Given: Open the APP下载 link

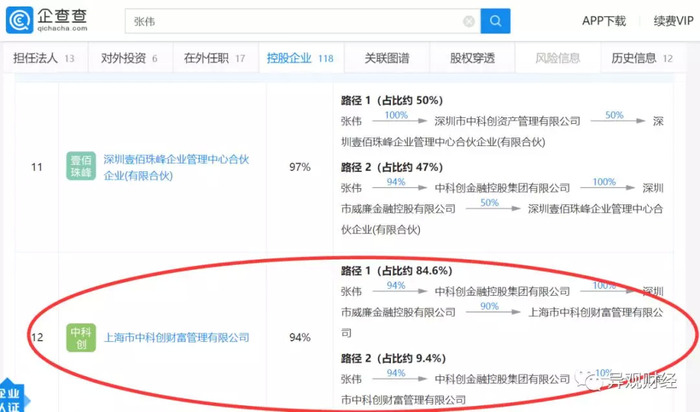Looking at the screenshot, I should tap(604, 21).
